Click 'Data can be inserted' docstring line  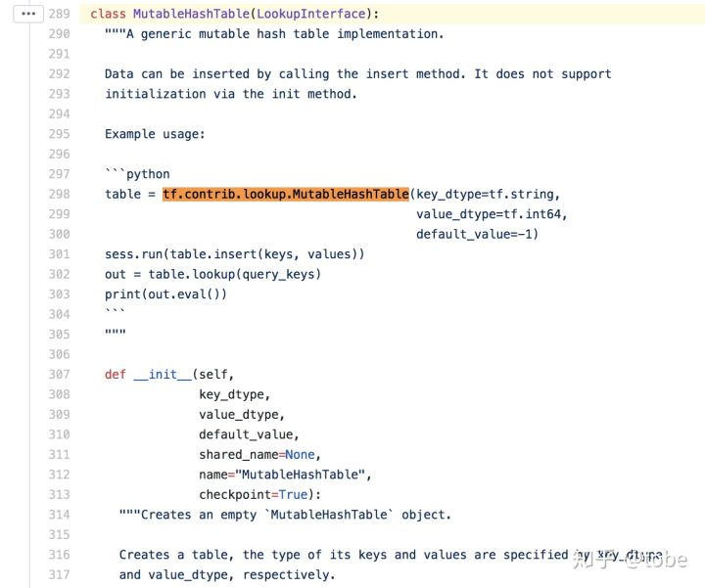[x=358, y=74]
